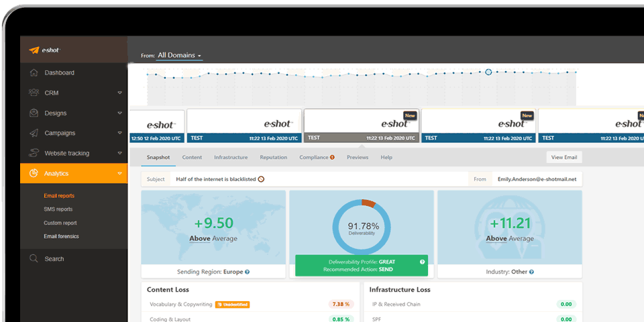Screen dimensions: 644x322
Task: Open SMS reports submenu item
Action: [x=58, y=209]
